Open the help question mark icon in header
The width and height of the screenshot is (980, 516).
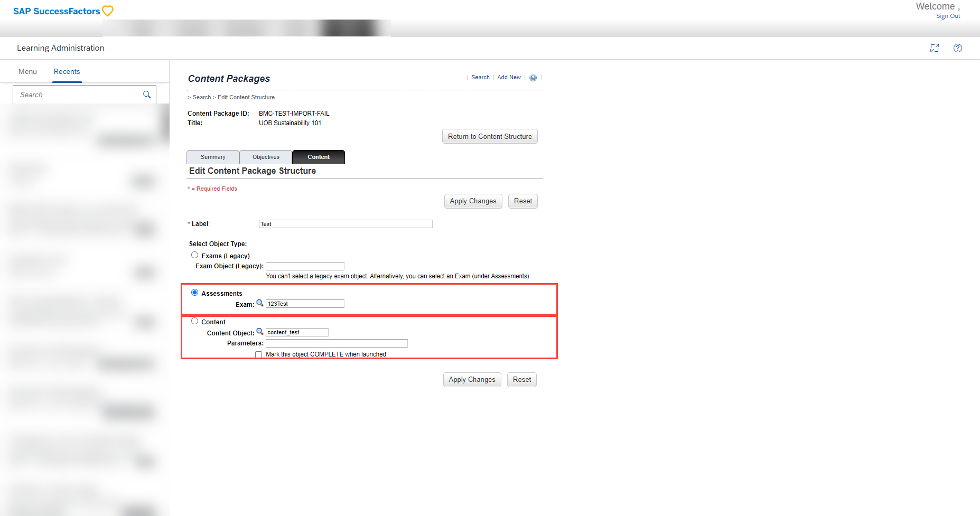(958, 48)
